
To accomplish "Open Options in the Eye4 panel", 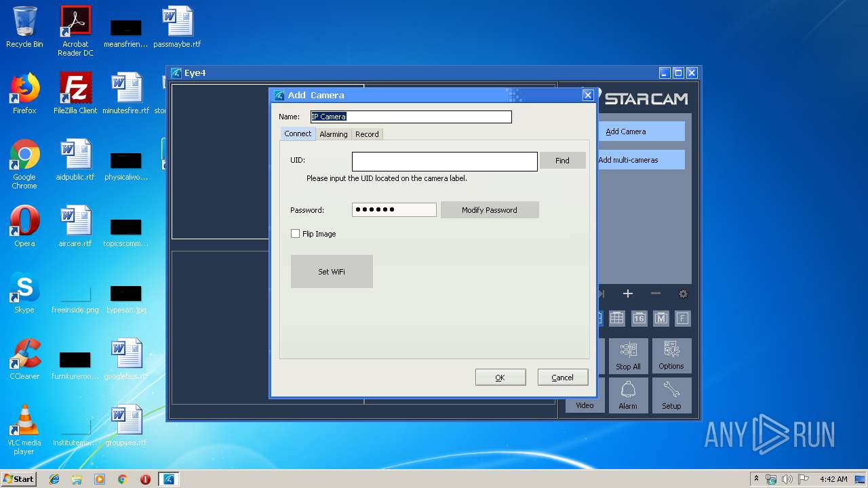I will pyautogui.click(x=671, y=356).
